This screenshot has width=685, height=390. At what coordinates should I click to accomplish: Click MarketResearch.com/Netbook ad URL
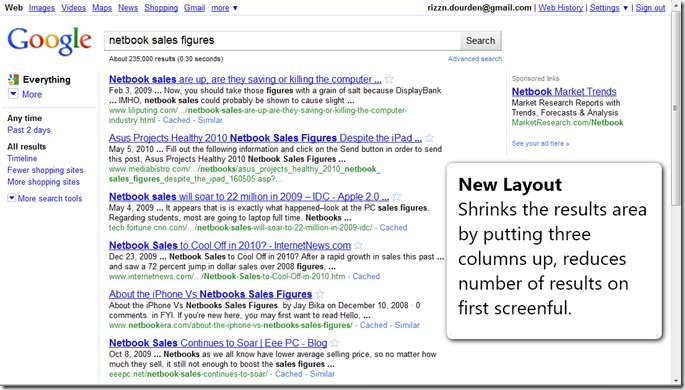567,122
